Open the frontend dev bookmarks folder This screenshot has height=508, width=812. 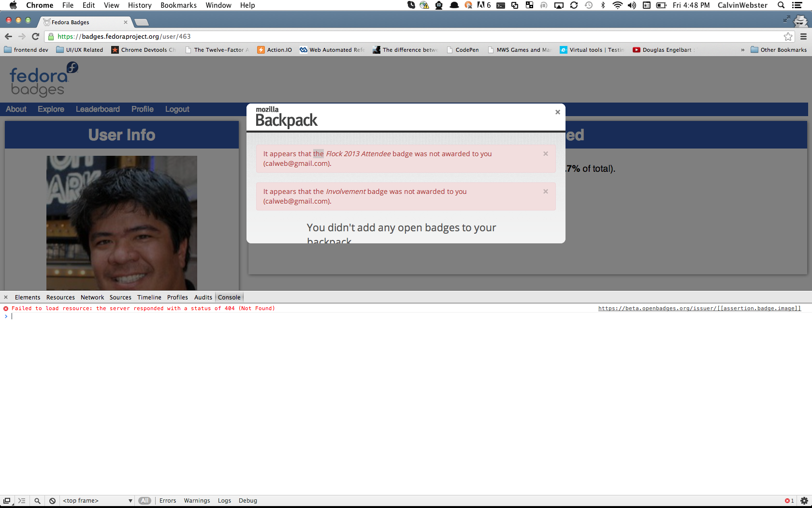click(26, 50)
